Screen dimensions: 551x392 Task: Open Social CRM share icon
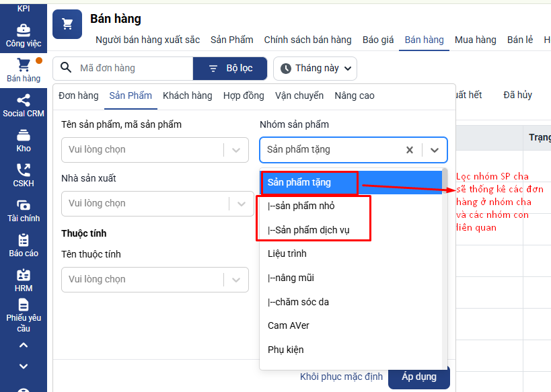24,101
